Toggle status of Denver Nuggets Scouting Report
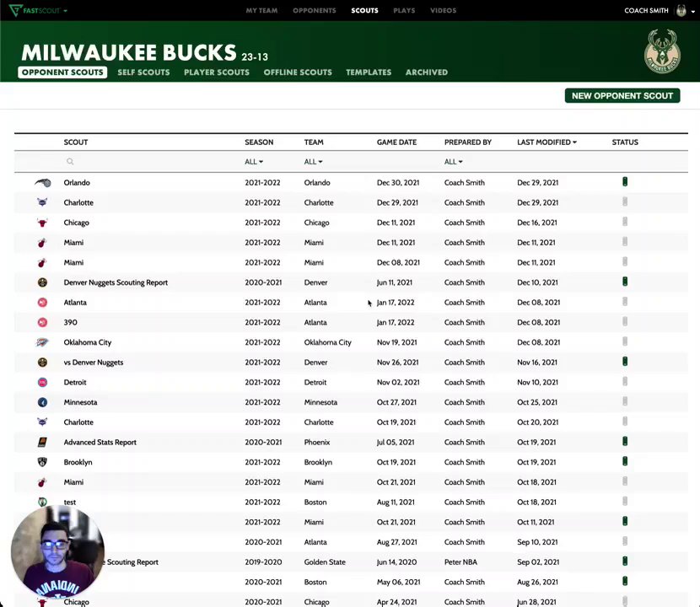700x607 pixels. 625,282
